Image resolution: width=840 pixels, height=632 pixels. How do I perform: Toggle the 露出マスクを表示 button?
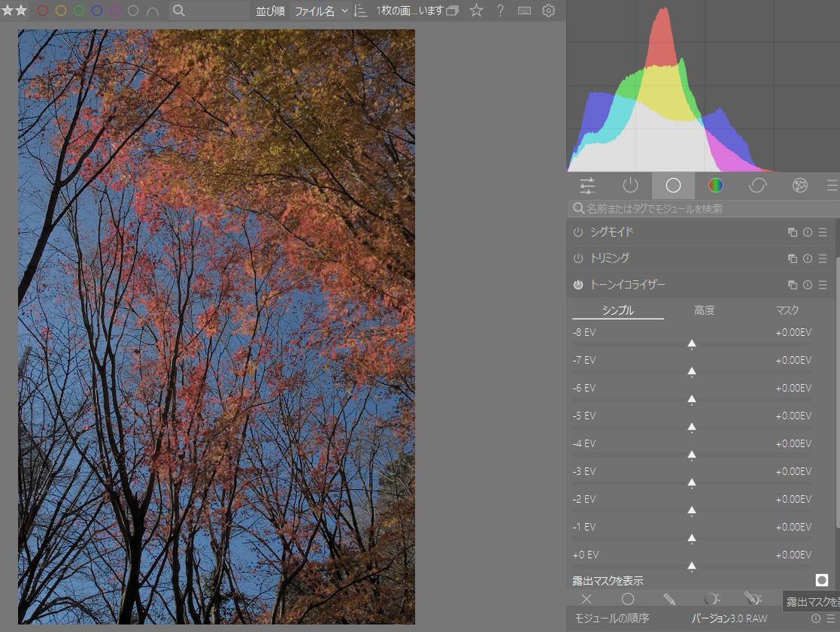tap(822, 580)
